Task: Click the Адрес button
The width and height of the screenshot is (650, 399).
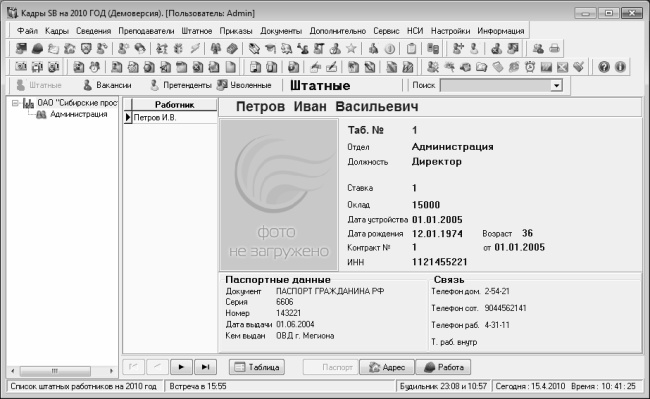Action: (x=387, y=367)
